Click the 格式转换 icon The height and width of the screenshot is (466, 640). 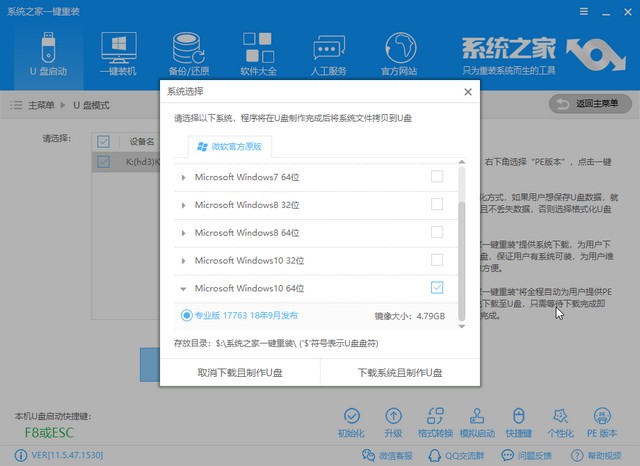(432, 422)
